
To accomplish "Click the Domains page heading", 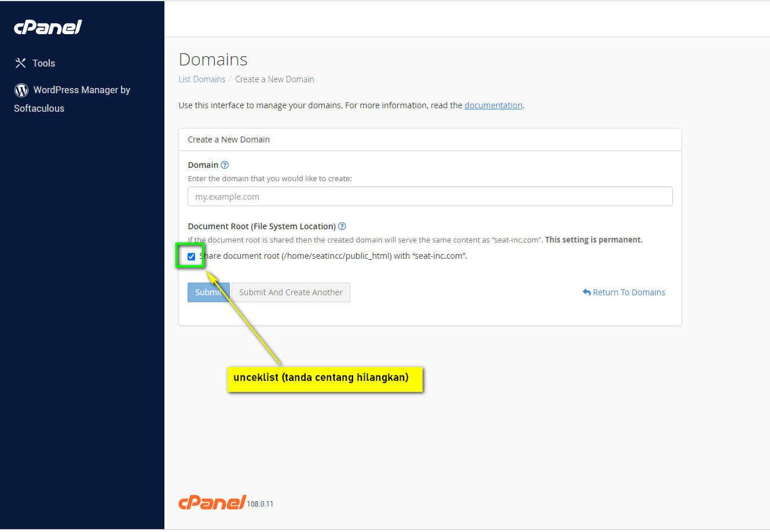I will point(213,60).
